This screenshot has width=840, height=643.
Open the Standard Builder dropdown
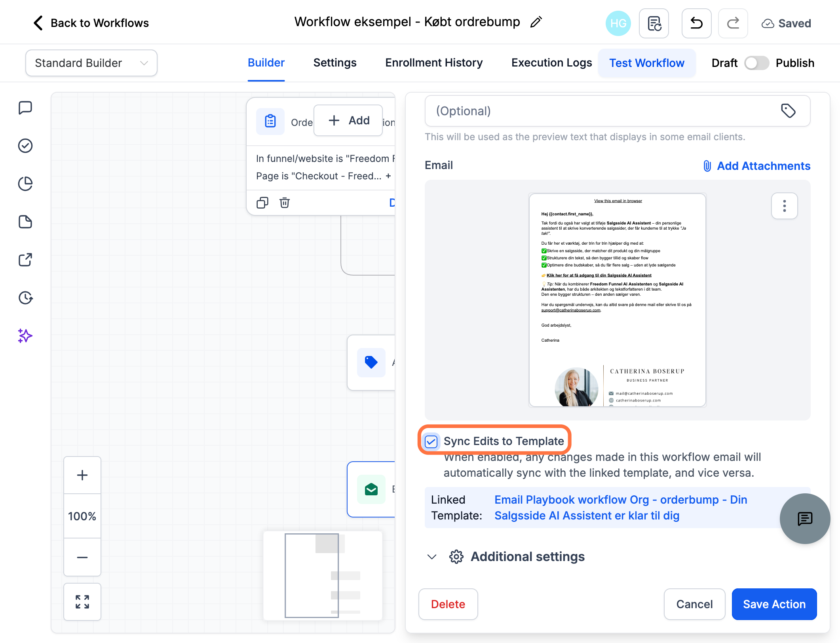[91, 63]
